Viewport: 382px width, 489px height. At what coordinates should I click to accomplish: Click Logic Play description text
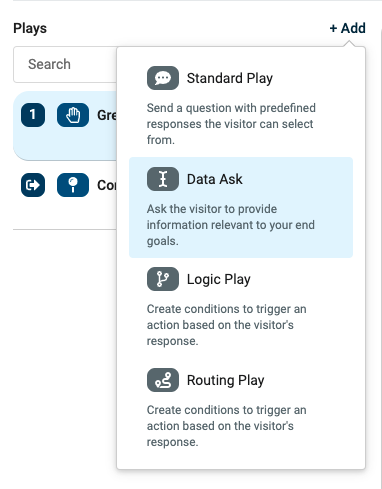226,325
